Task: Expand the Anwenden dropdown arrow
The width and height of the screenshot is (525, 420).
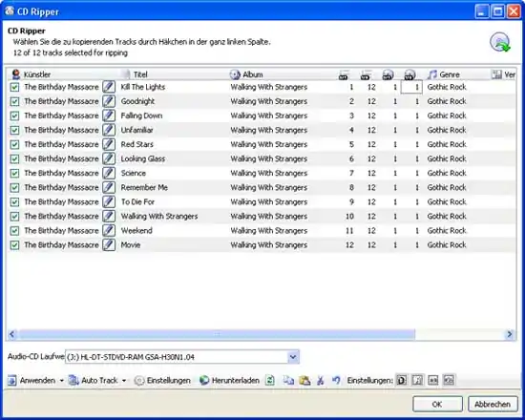Action: 62,381
